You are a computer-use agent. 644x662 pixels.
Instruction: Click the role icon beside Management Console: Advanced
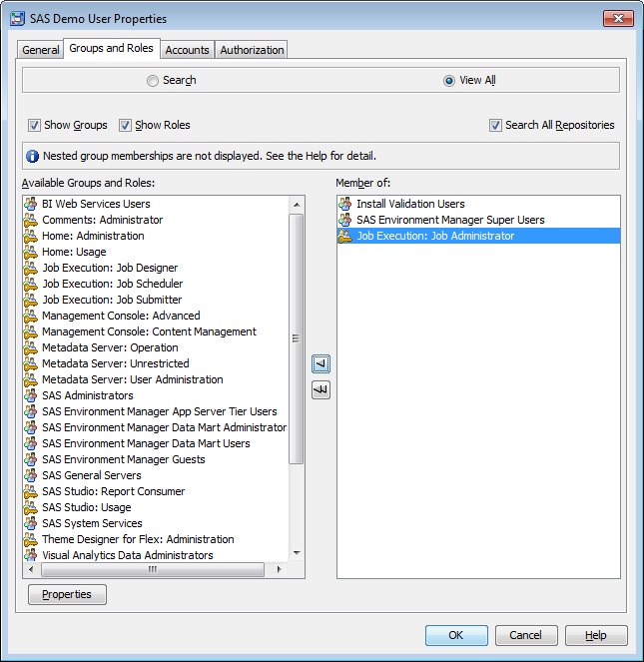point(31,316)
